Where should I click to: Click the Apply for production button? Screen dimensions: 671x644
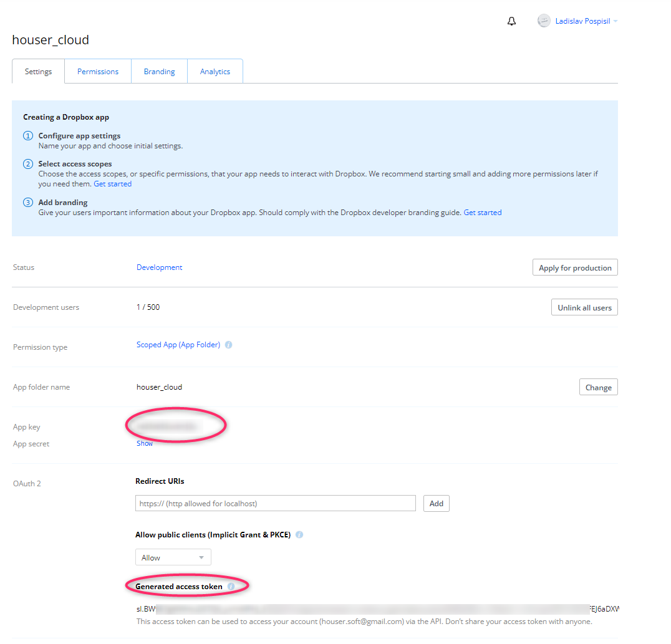[x=574, y=267]
